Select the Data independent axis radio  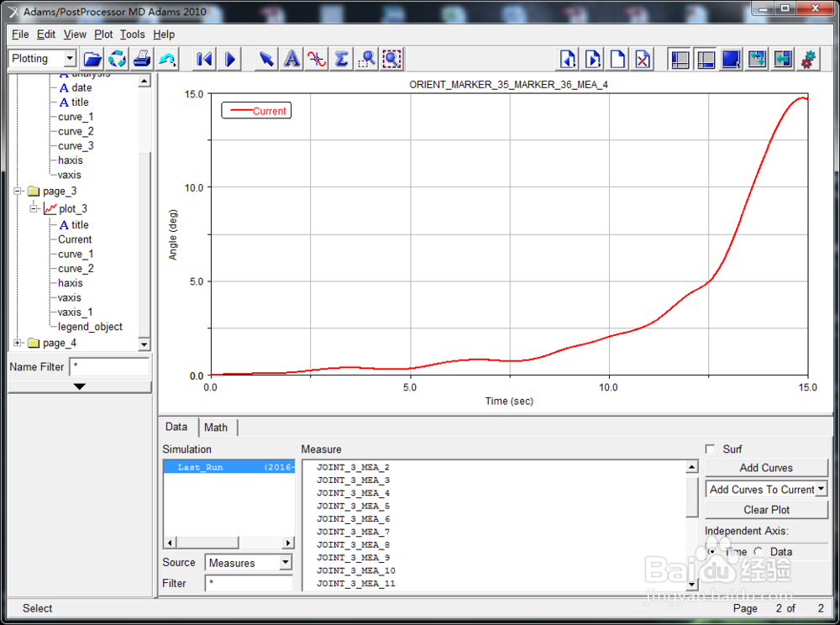[x=758, y=552]
